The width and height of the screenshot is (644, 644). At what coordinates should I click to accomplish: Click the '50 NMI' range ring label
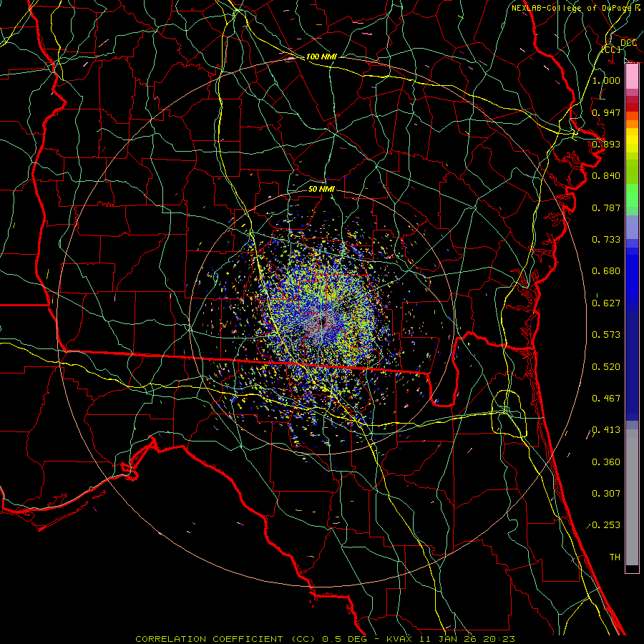tap(321, 189)
